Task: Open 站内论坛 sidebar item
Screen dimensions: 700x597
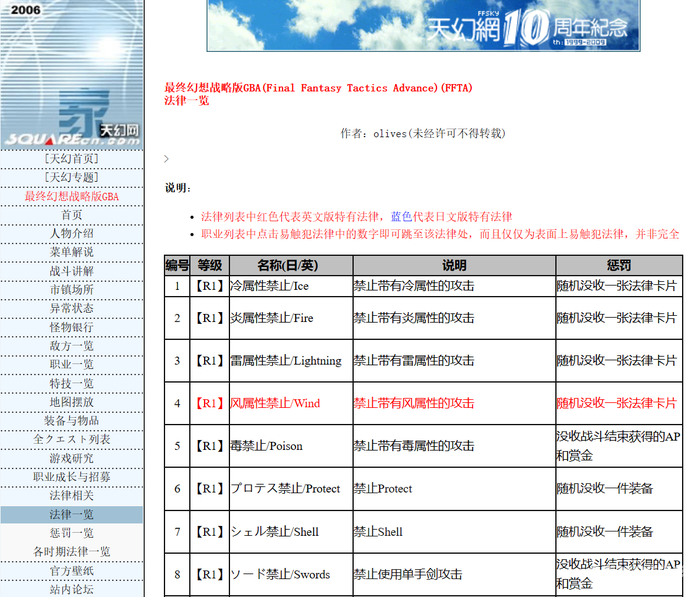Action: pos(71,589)
